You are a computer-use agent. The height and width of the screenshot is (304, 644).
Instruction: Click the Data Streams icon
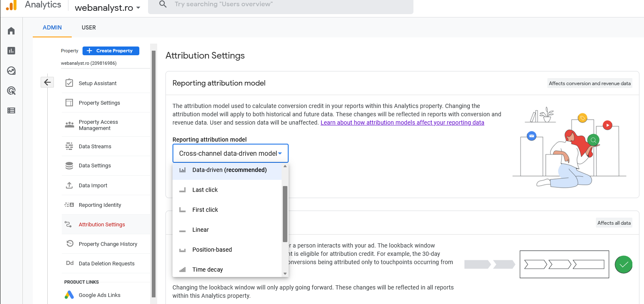(x=69, y=146)
